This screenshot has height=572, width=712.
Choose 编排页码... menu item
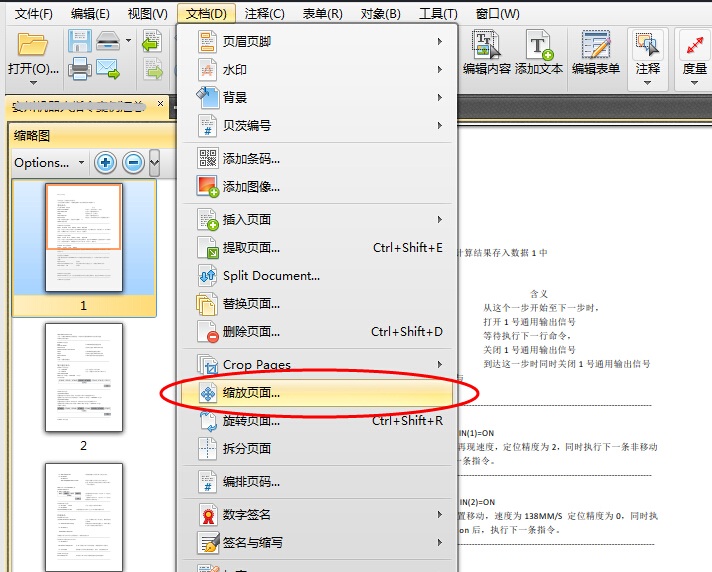(x=317, y=482)
